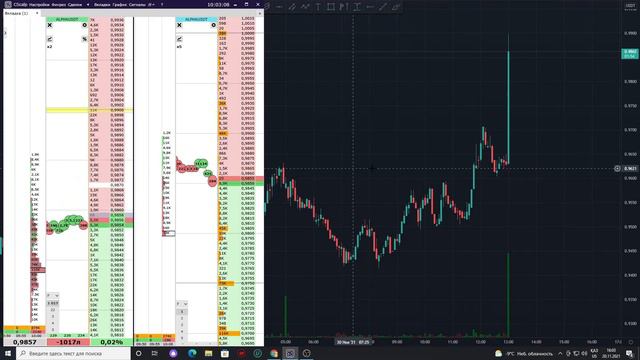
Task: Click the language indicator in the system tray
Action: [594, 353]
